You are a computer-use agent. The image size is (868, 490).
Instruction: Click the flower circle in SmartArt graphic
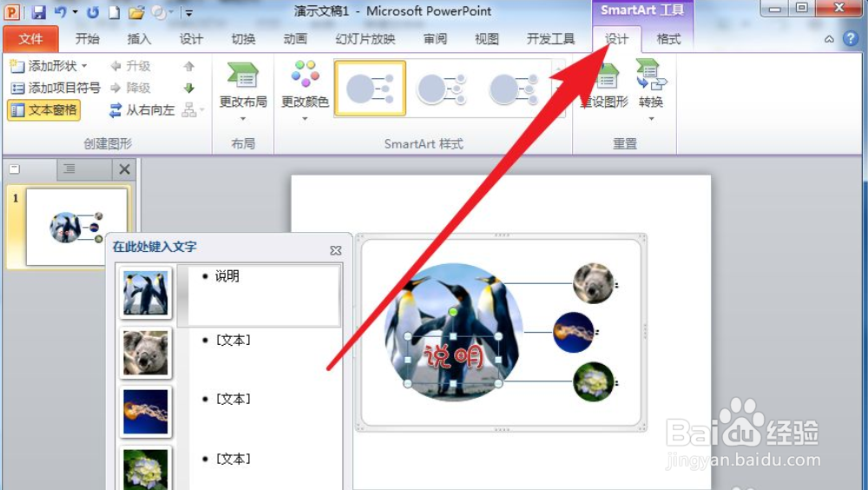pos(594,381)
